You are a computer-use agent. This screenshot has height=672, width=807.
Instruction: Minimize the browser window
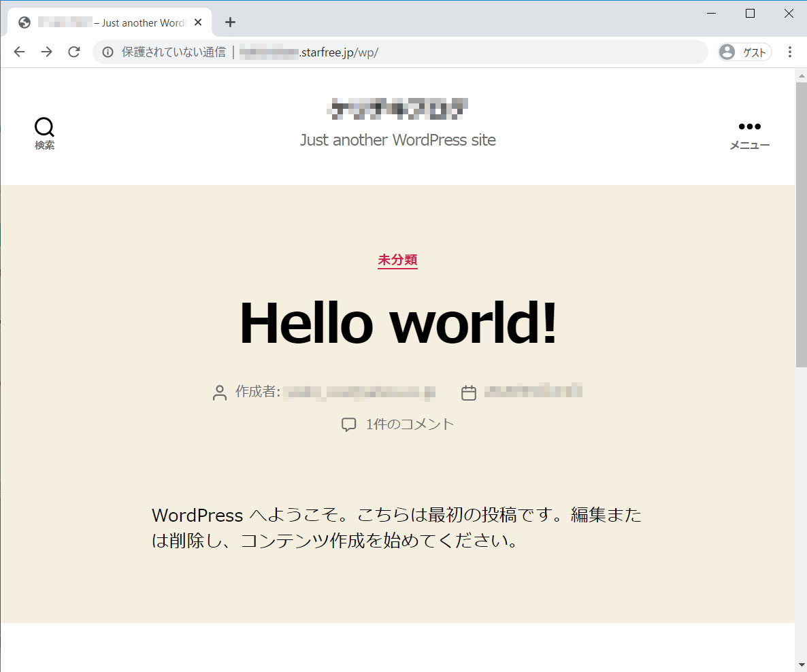click(x=711, y=14)
